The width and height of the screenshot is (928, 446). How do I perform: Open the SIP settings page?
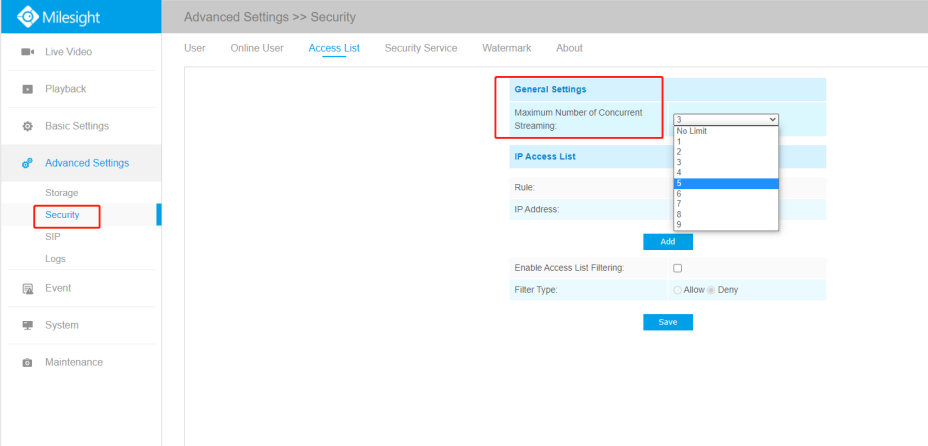click(x=53, y=237)
